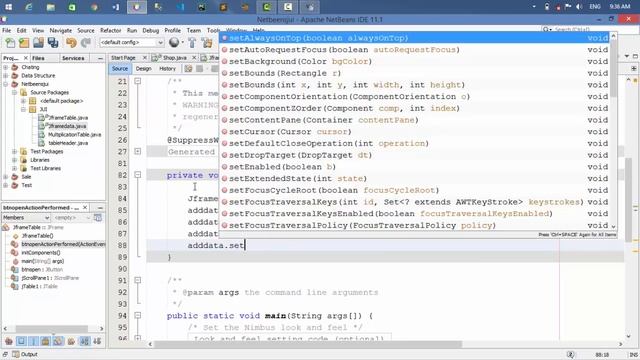Screen dimensions: 640x360
Task: Click the New Project toolbar icon
Action: click(24, 42)
